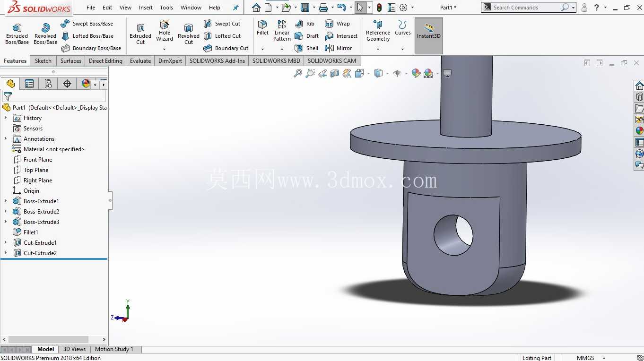644x361 pixels.
Task: Select the Wrap feature
Action: coord(337,24)
